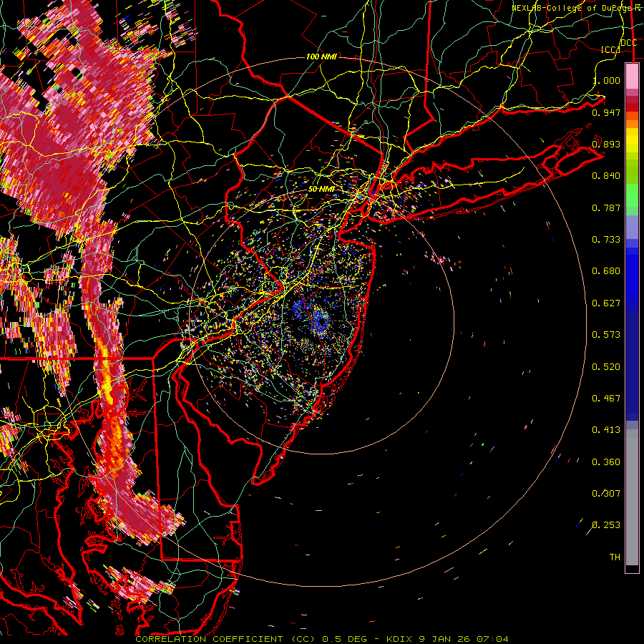Viewport: 644px width, 644px height.
Task: Select the 0.680 scale label
Action: [x=606, y=271]
